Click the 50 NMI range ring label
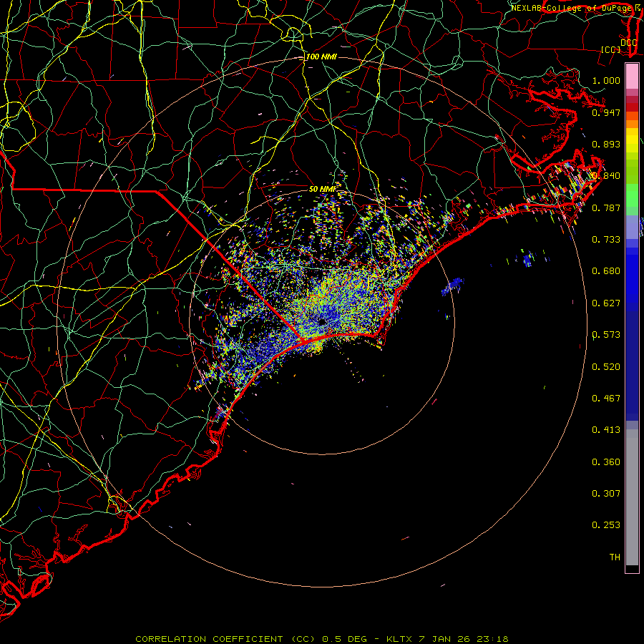This screenshot has width=644, height=644. [323, 189]
